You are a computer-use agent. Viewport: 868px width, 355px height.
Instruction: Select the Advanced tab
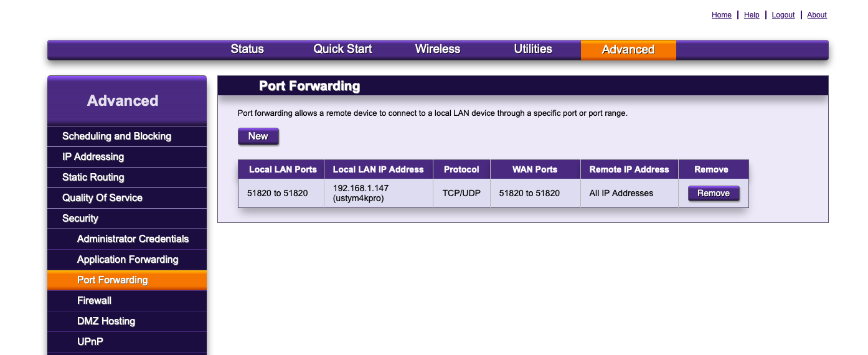pos(628,50)
